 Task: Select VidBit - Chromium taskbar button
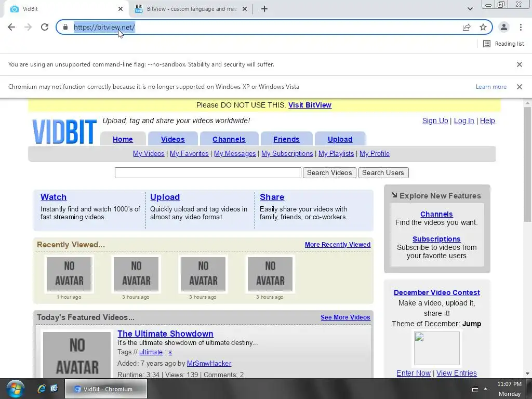point(106,389)
